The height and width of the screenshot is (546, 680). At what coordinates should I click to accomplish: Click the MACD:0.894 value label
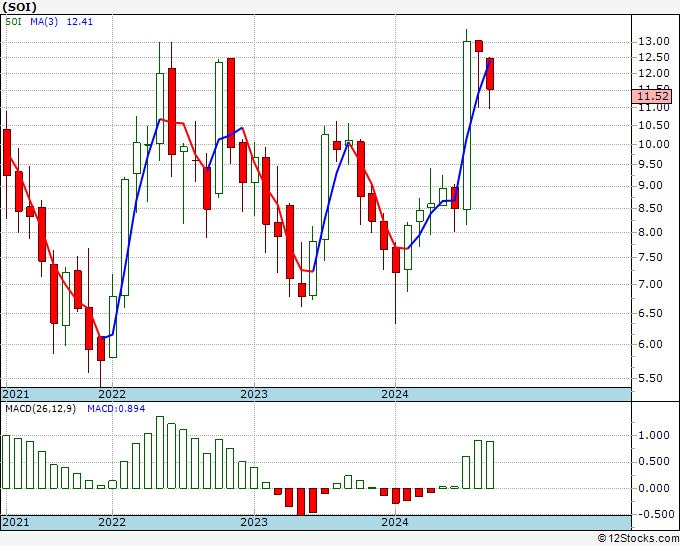tap(116, 409)
